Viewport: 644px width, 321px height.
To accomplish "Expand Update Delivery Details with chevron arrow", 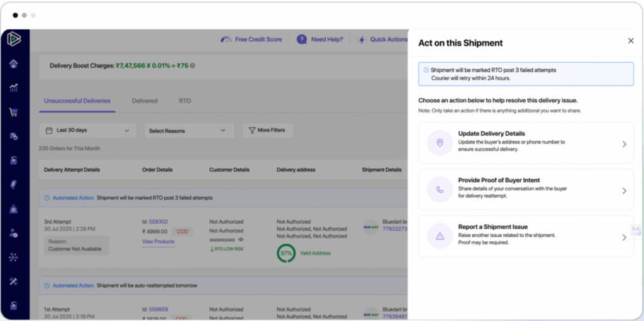I will (x=624, y=144).
